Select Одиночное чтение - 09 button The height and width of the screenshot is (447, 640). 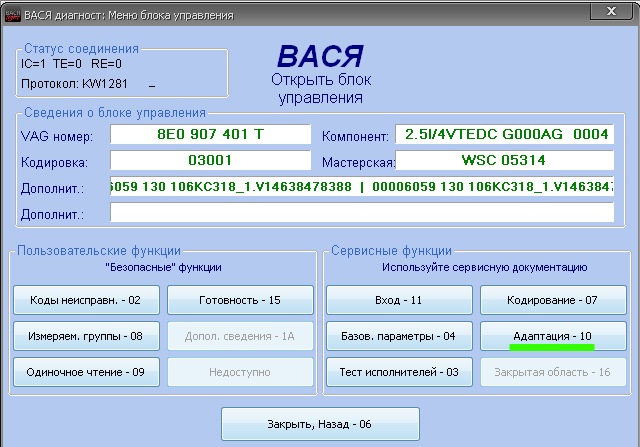coord(86,372)
